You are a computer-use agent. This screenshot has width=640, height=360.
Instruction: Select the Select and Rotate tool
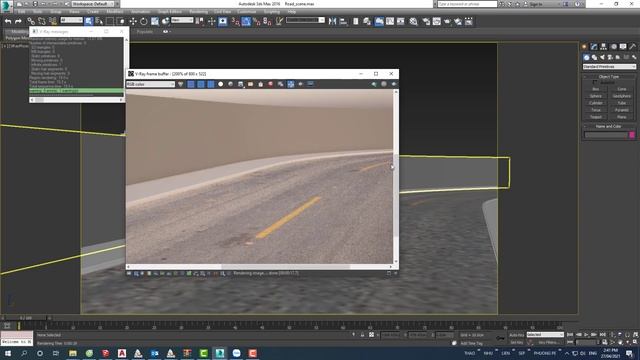(x=144, y=21)
